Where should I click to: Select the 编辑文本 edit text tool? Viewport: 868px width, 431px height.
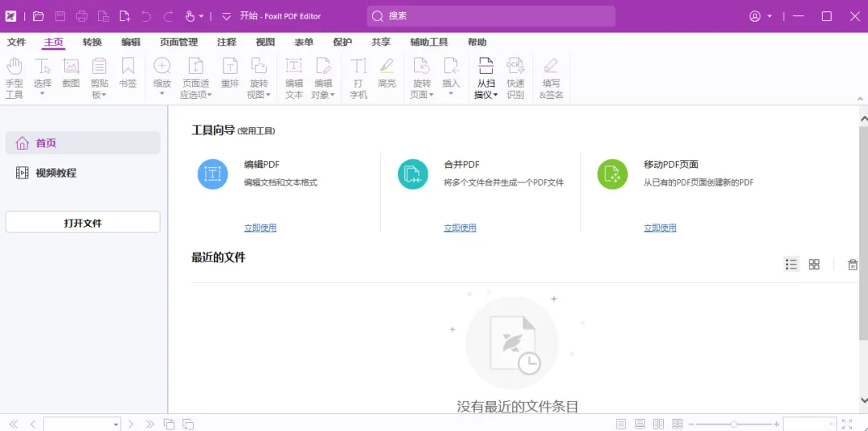click(294, 78)
